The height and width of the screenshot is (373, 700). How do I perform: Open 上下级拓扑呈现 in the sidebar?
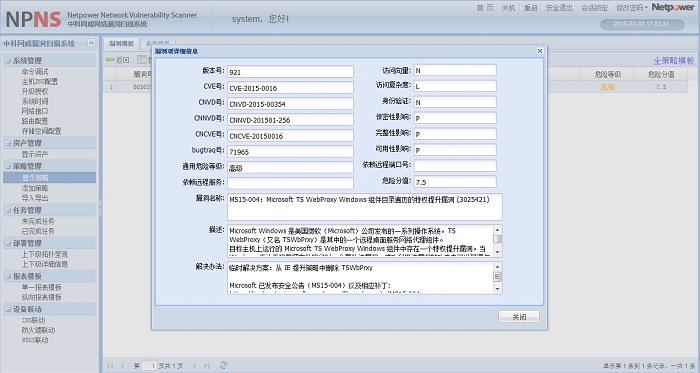(45, 254)
